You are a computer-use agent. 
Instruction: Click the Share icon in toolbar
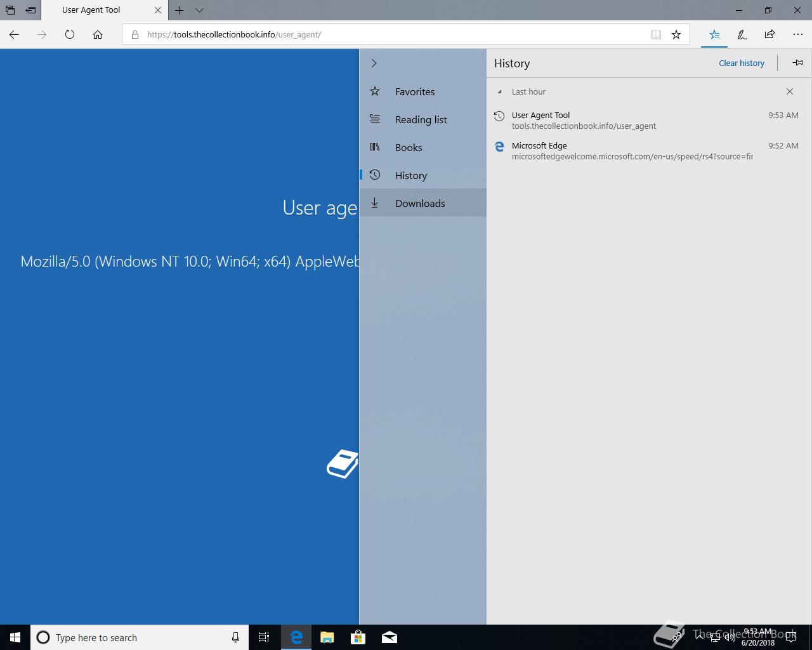pyautogui.click(x=769, y=34)
